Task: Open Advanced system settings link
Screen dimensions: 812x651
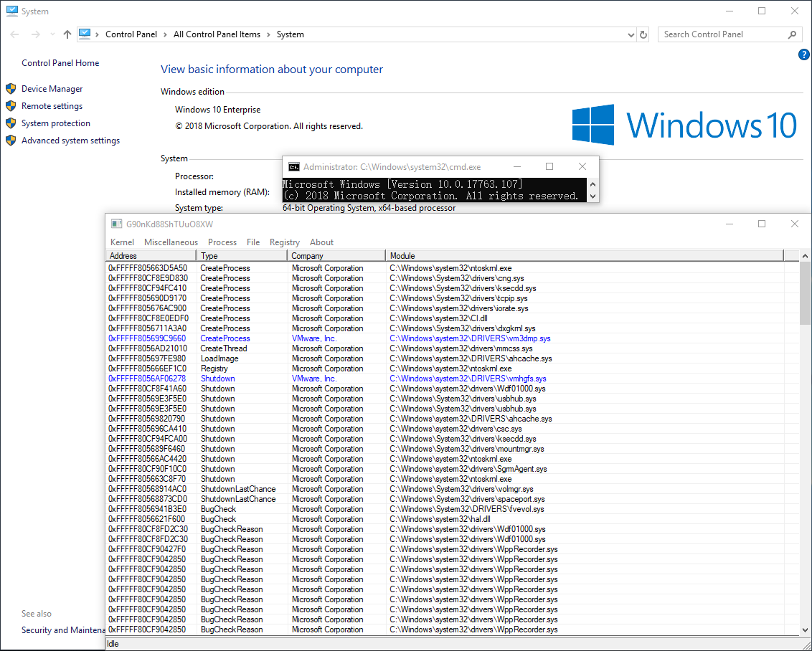Action: tap(70, 141)
